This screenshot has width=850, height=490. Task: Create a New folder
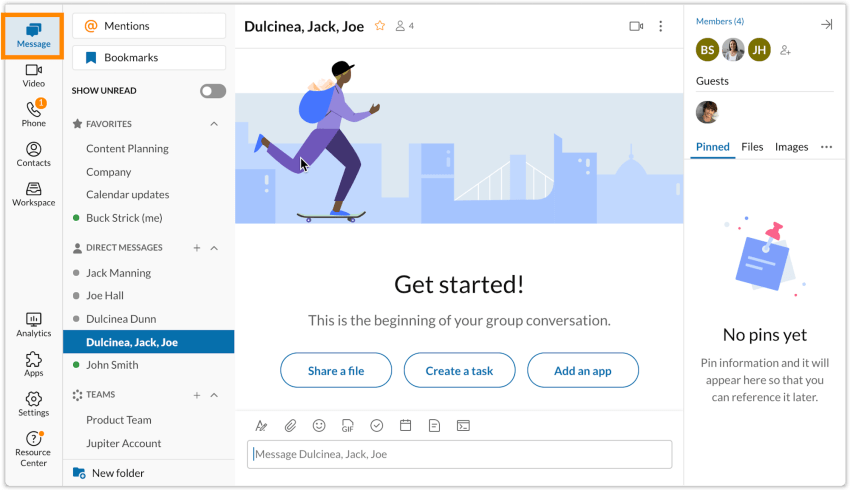[108, 473]
